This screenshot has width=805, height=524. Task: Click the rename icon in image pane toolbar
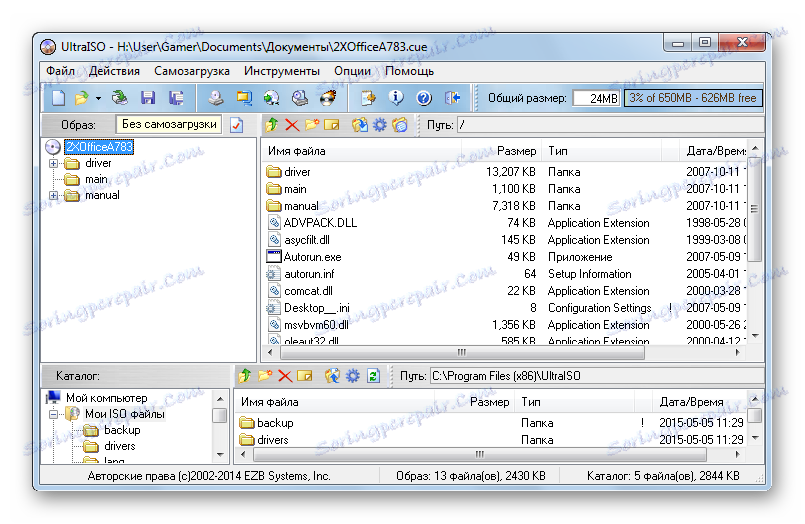pos(332,125)
